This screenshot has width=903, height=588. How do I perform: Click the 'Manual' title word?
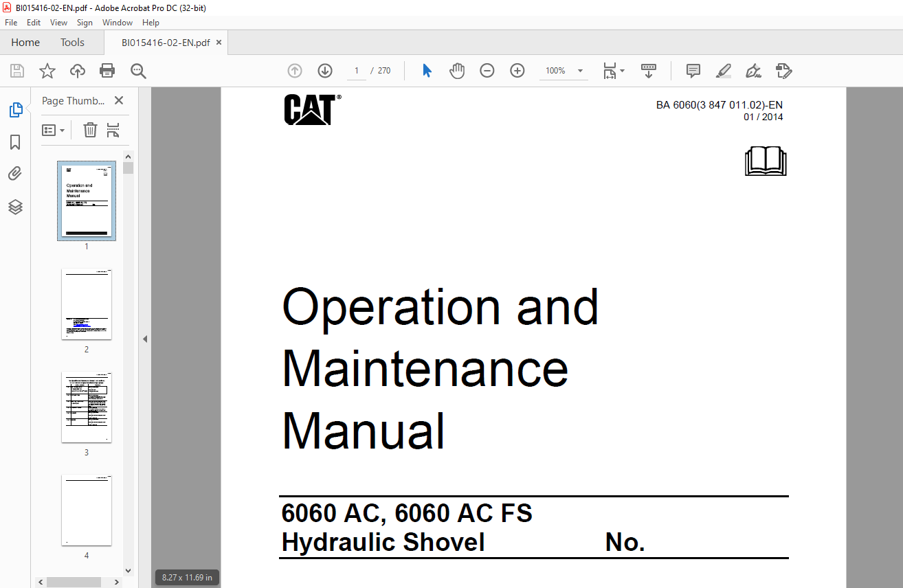(364, 431)
